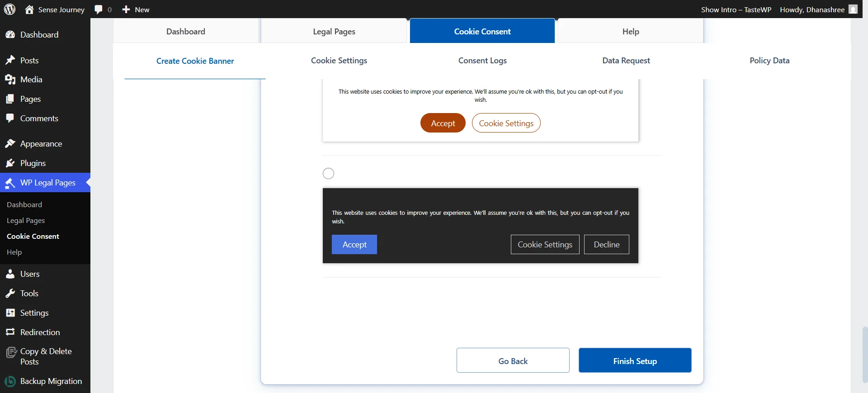Open Appearance brush icon in sidebar

pos(10,144)
